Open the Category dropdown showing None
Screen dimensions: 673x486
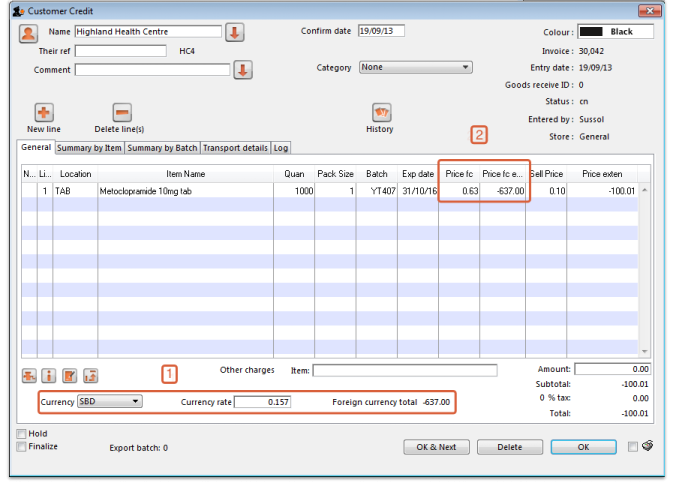415,68
